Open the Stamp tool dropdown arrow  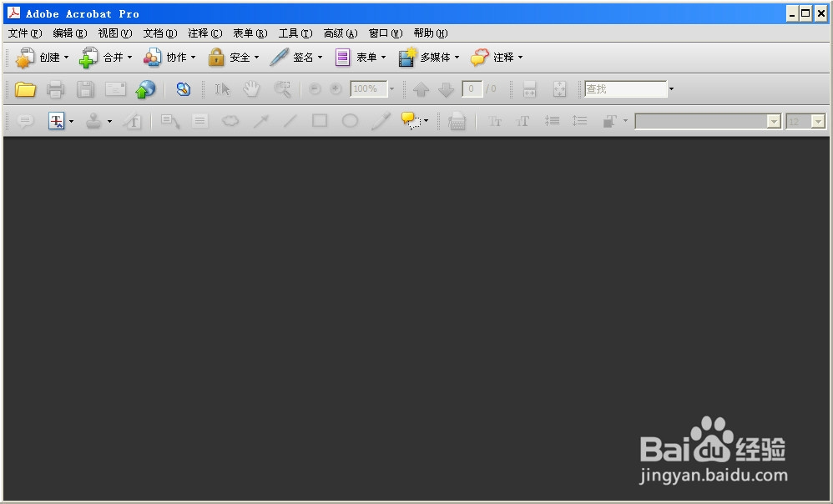click(109, 121)
